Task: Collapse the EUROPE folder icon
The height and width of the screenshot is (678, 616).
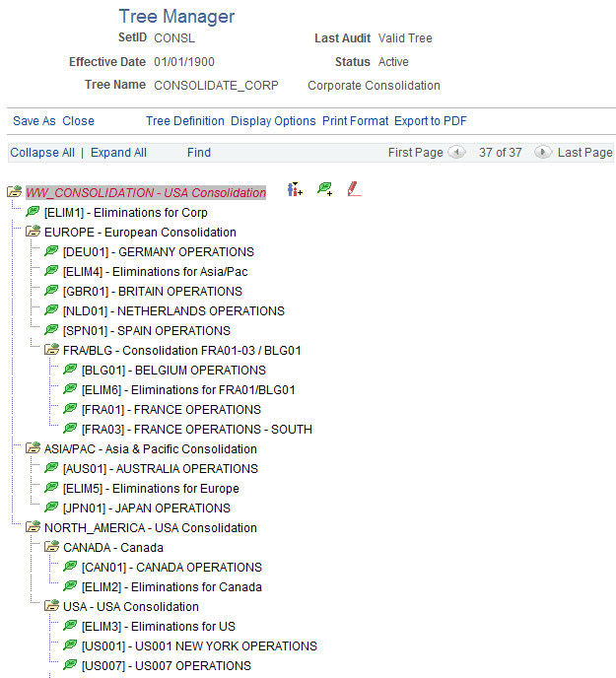Action: pyautogui.click(x=33, y=231)
